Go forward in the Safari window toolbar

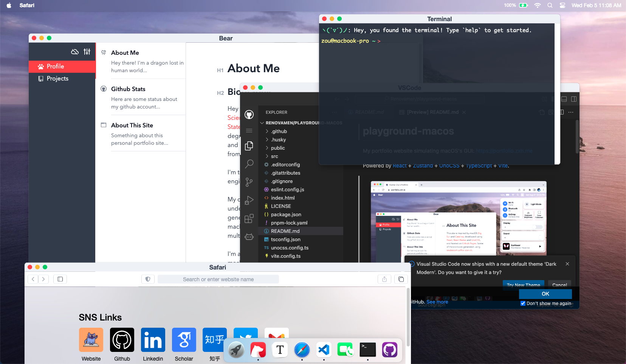[x=43, y=279]
